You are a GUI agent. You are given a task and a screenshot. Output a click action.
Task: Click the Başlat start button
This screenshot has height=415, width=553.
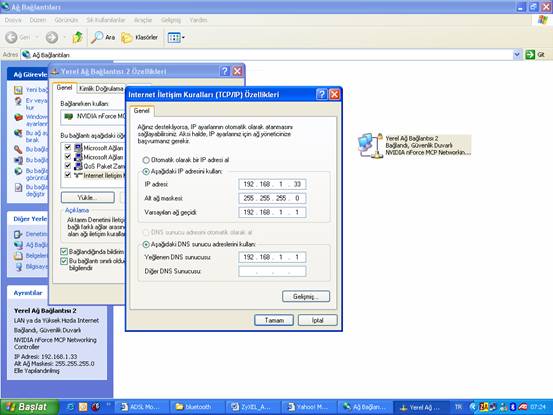coord(30,407)
